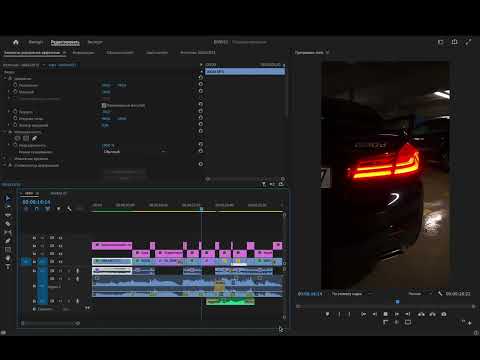The image size is (480, 360).
Task: Add a marker in the timeline toolbar
Action: pos(58,209)
